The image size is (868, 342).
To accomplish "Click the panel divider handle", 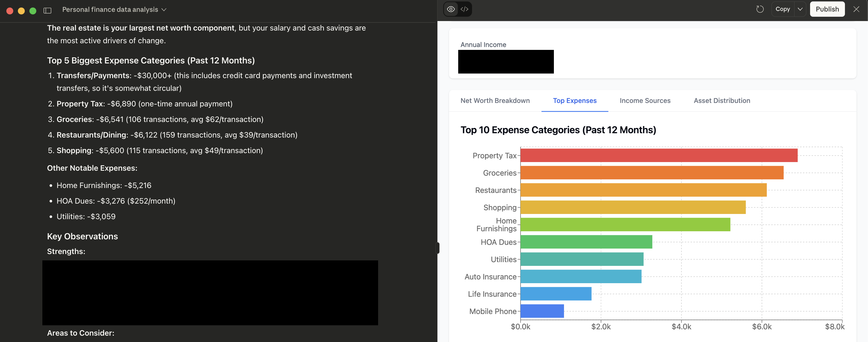I will click(x=437, y=248).
